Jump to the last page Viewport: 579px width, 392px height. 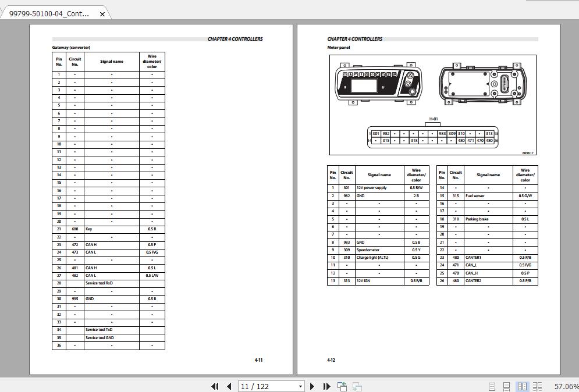pos(326,386)
